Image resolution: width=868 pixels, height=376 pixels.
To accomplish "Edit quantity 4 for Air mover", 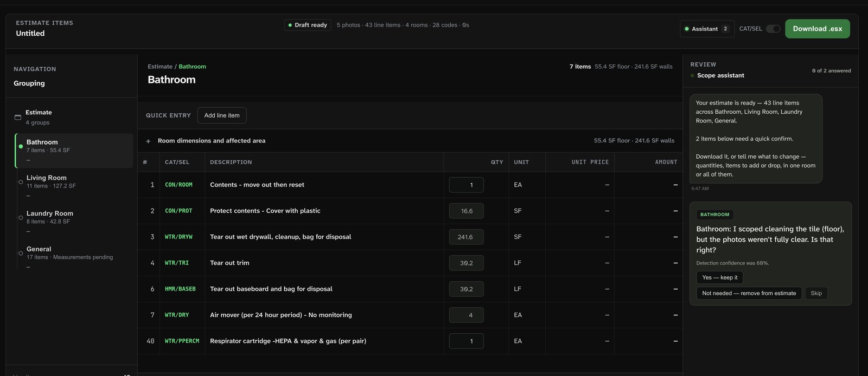I will pyautogui.click(x=466, y=315).
